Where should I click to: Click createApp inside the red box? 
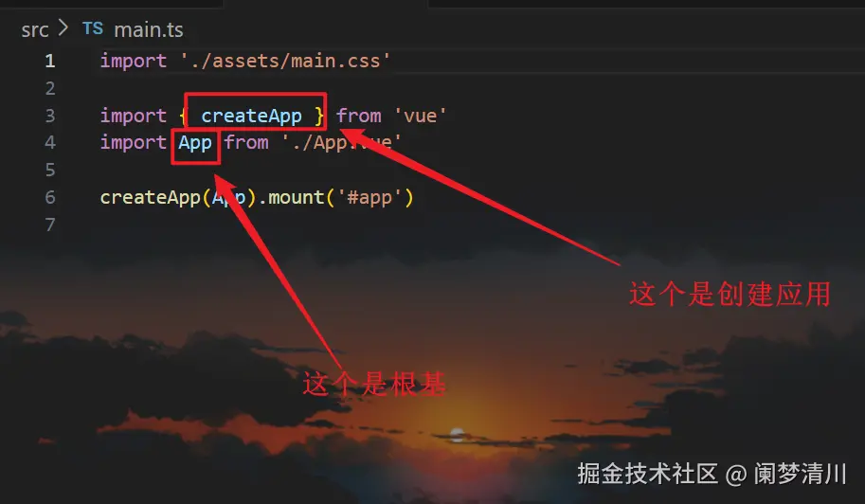click(252, 116)
